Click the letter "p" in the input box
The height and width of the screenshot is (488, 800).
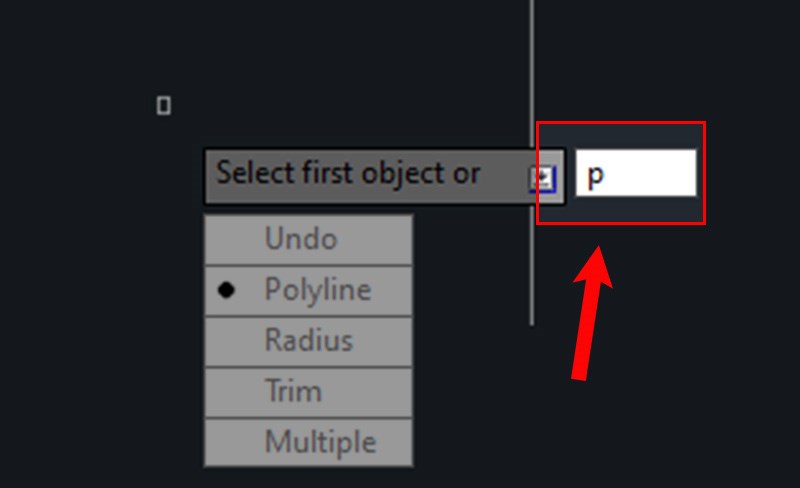pos(595,176)
